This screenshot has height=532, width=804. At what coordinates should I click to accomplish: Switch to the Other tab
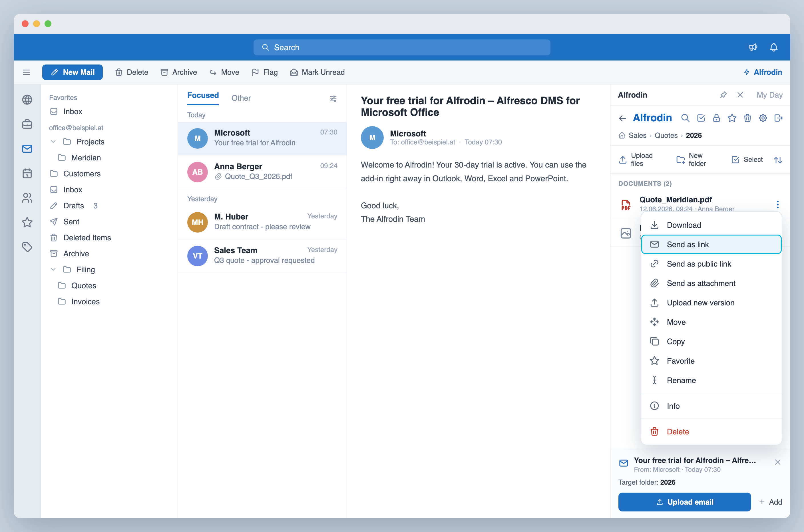[241, 98]
